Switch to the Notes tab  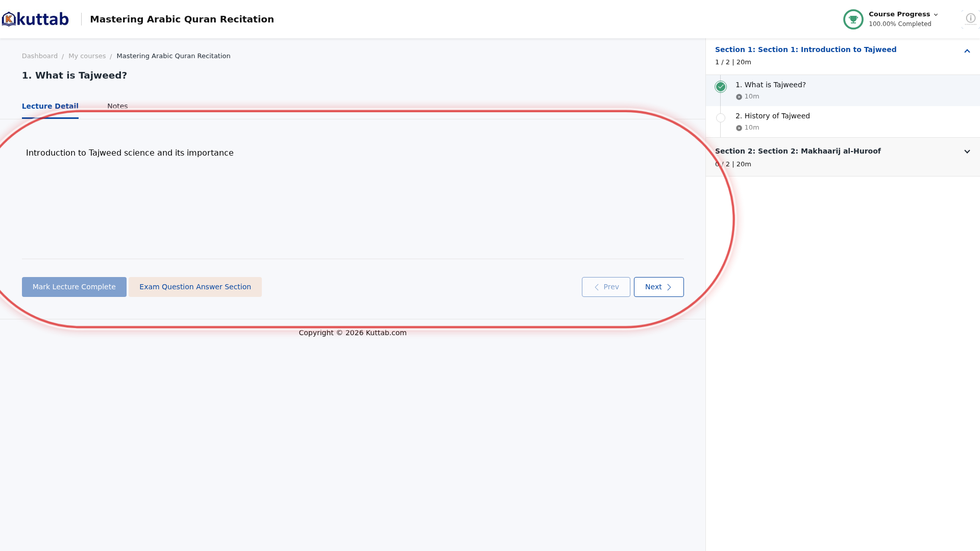(x=117, y=106)
